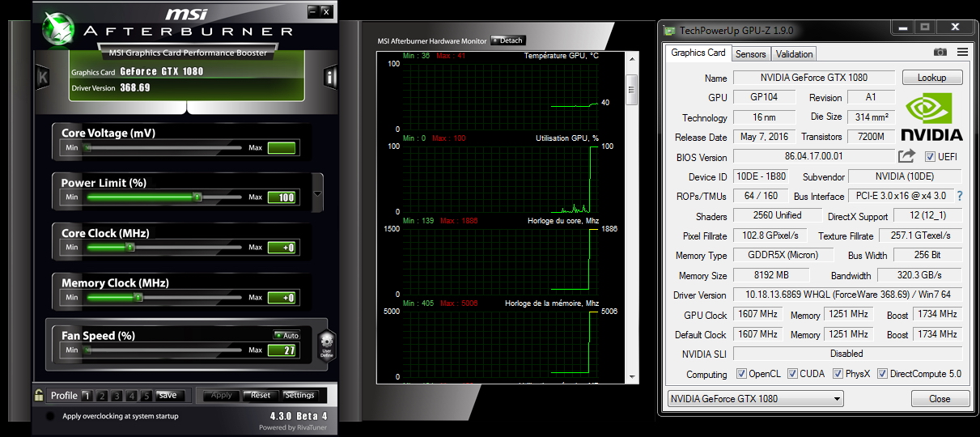Image resolution: width=980 pixels, height=437 pixels.
Task: Click the Core Voltage value field
Action: tap(282, 147)
